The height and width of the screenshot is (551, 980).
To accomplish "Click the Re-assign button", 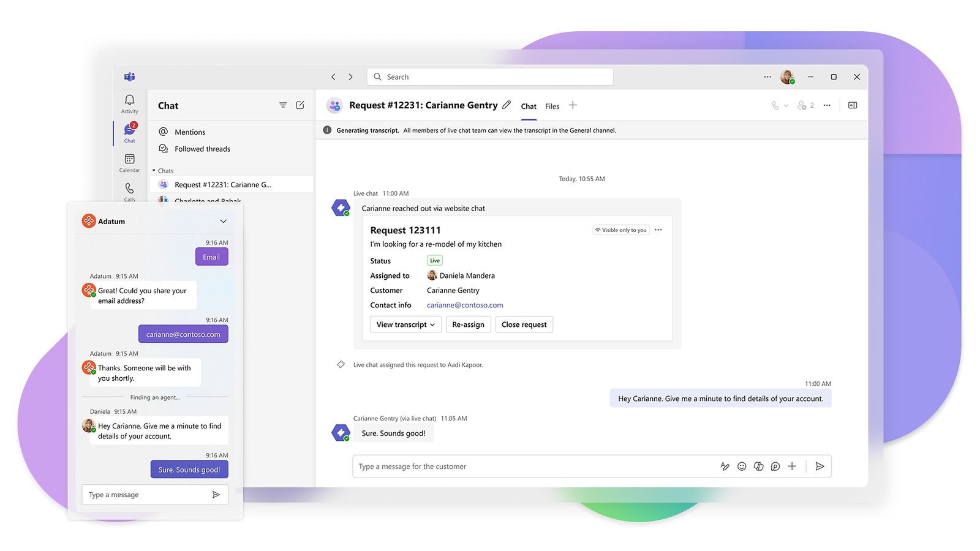I will 468,324.
